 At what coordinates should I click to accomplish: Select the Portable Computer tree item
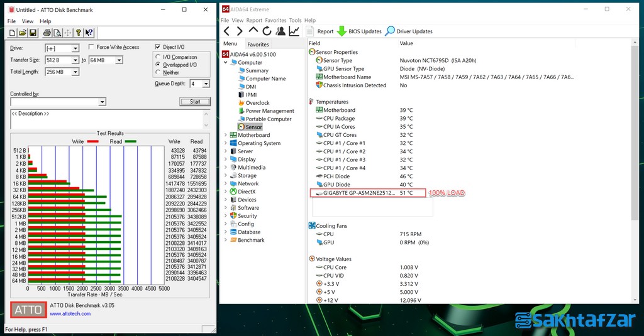point(265,119)
